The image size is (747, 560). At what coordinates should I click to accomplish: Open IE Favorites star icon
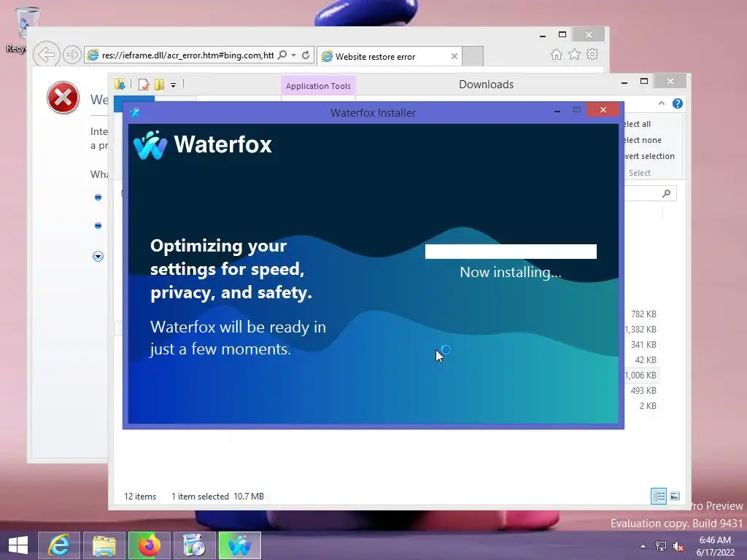pos(575,54)
